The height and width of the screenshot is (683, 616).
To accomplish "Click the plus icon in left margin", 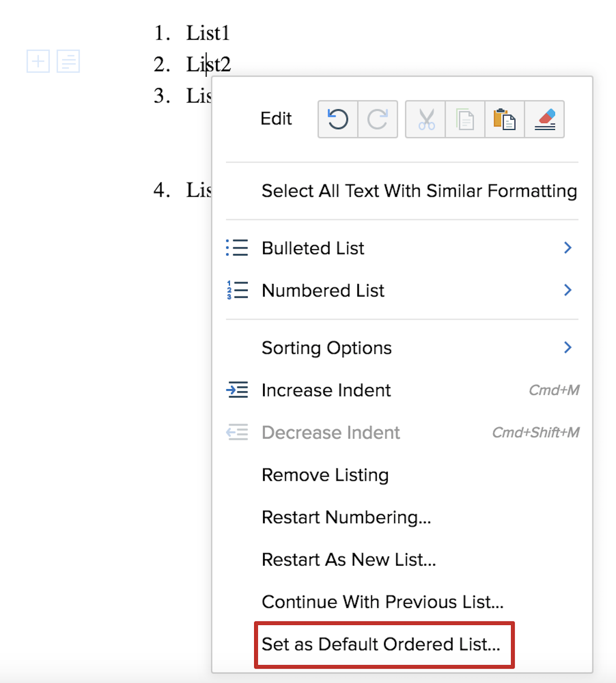I will (38, 62).
